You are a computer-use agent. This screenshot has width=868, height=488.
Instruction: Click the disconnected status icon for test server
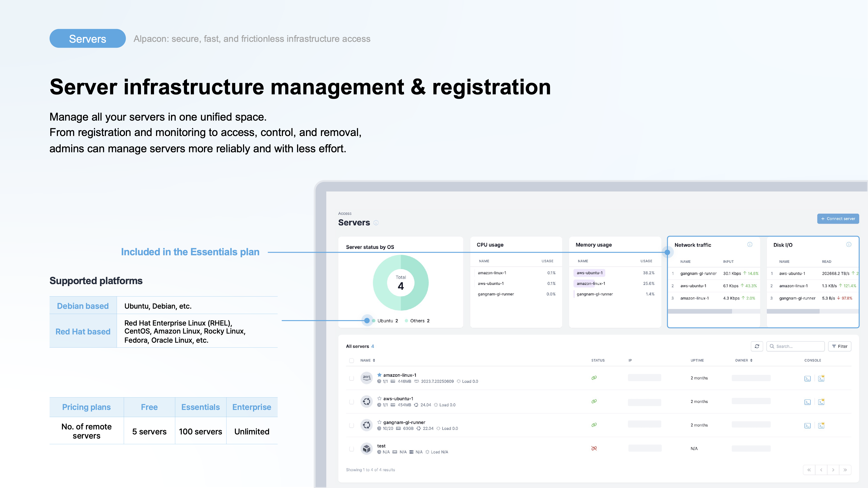[x=594, y=448]
